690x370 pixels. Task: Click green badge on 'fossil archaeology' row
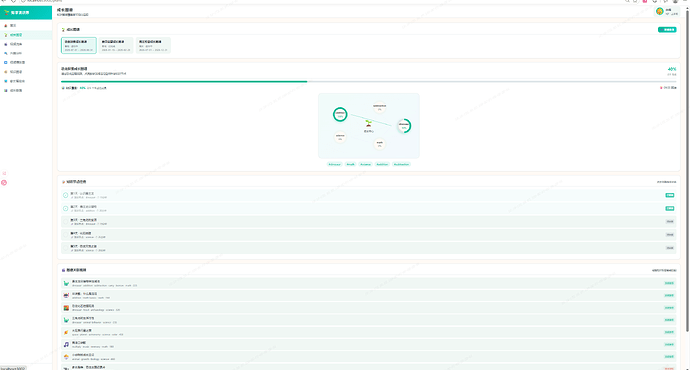[x=669, y=308]
